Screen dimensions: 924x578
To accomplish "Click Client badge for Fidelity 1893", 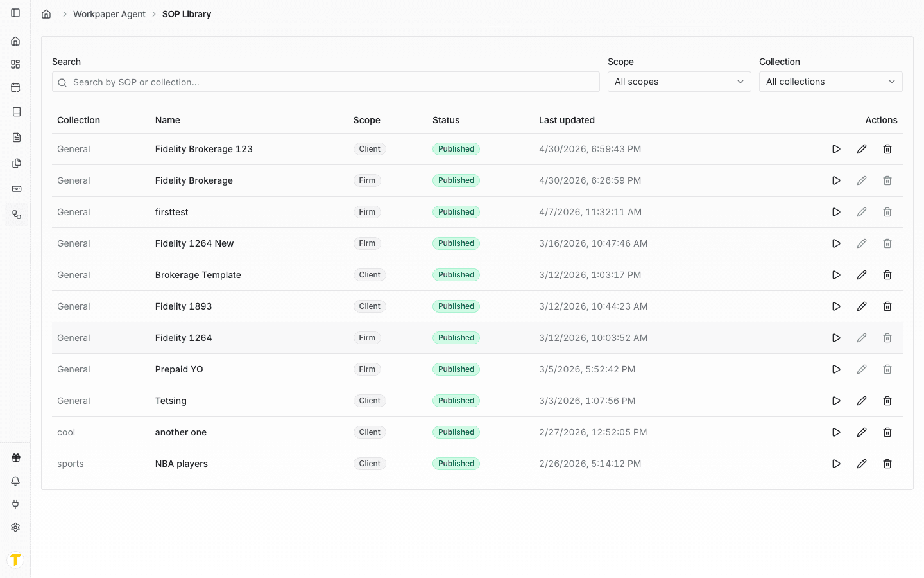I will pos(370,306).
